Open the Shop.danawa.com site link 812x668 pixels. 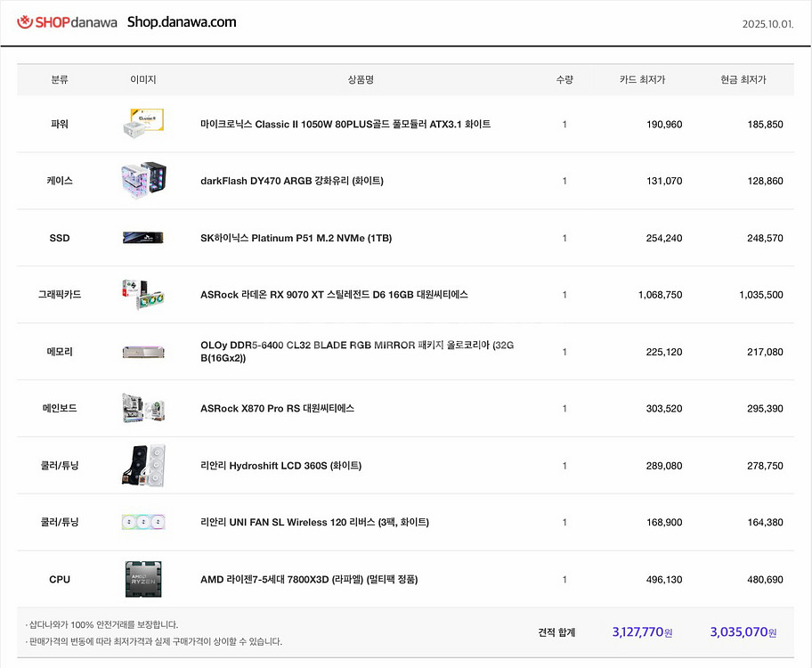pyautogui.click(x=182, y=22)
